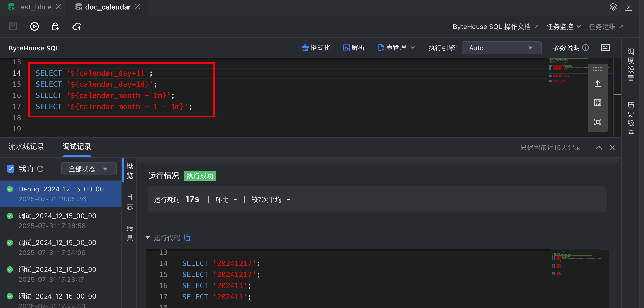The image size is (644, 308).
Task: Click the keyboard shortcuts icon
Action: coord(605,48)
